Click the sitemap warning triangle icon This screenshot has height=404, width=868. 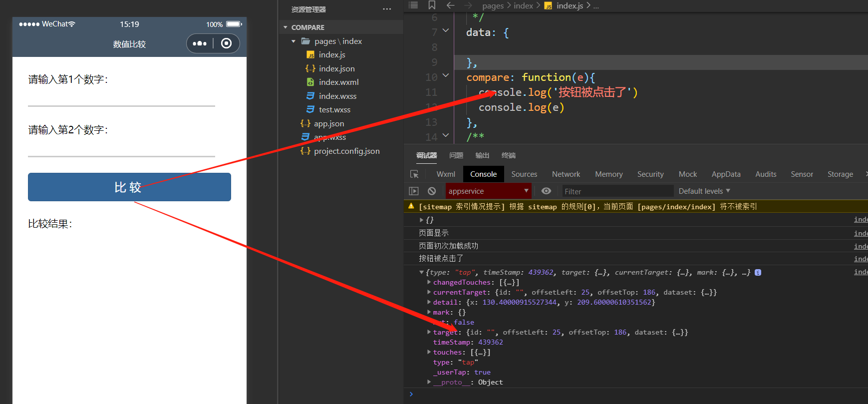pyautogui.click(x=411, y=206)
